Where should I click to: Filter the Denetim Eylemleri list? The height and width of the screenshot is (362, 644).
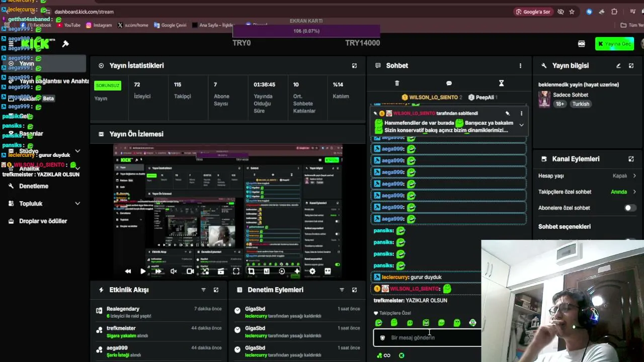(x=342, y=290)
